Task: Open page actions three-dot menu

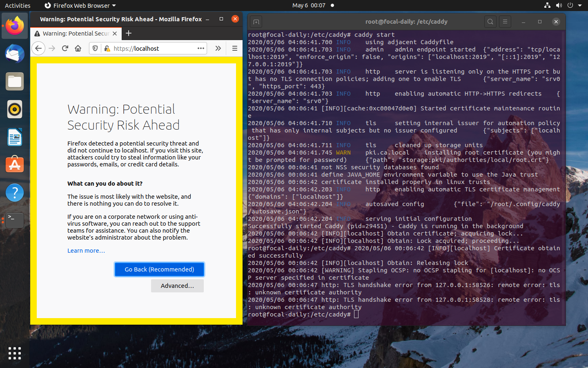Action: tap(200, 48)
